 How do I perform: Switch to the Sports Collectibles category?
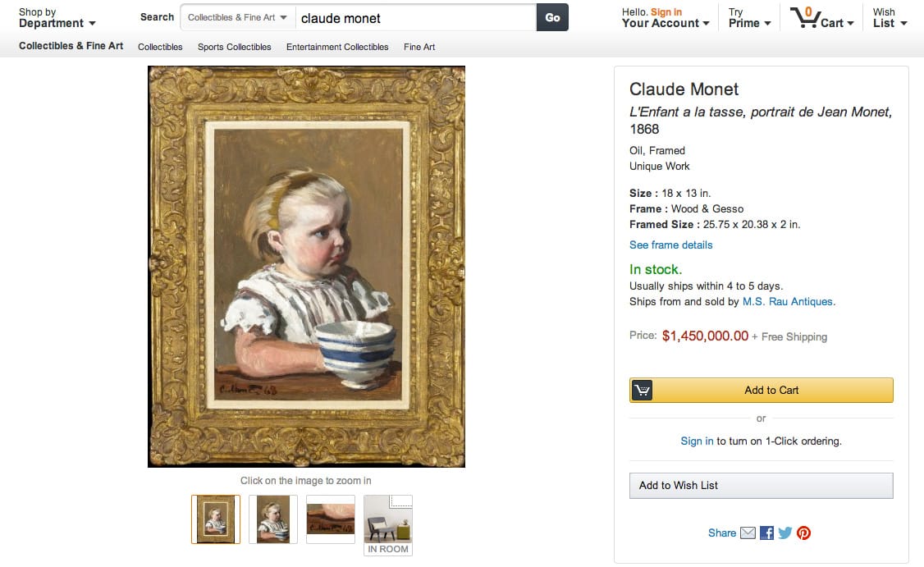234,47
